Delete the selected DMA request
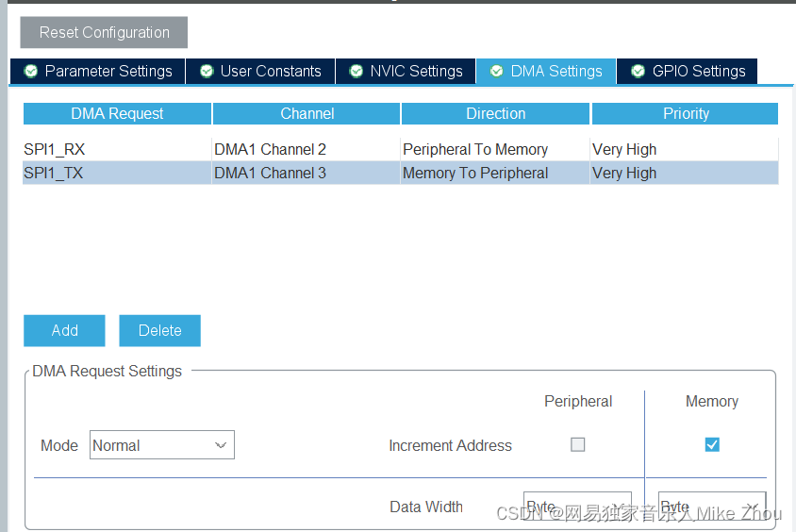Image resolution: width=796 pixels, height=532 pixels. [160, 330]
